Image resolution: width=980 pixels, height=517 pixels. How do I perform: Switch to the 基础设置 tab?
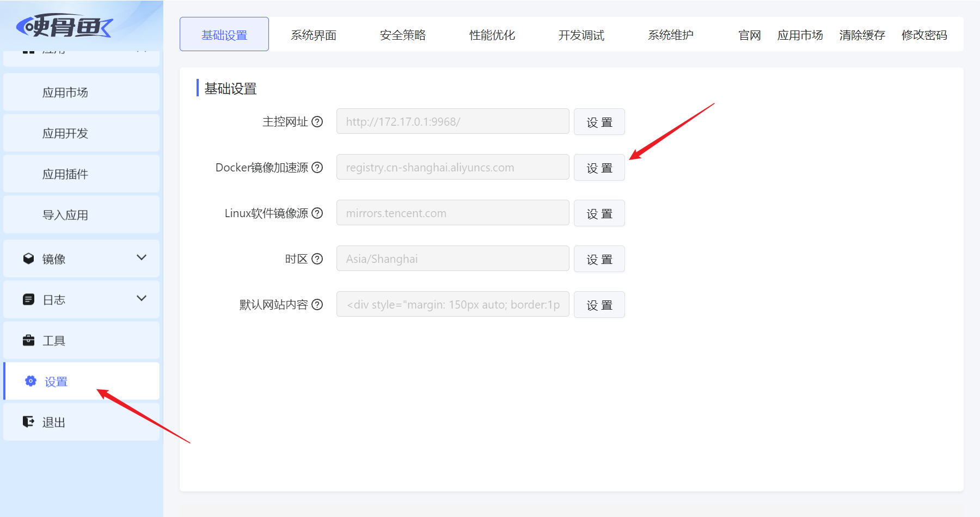[x=224, y=34]
